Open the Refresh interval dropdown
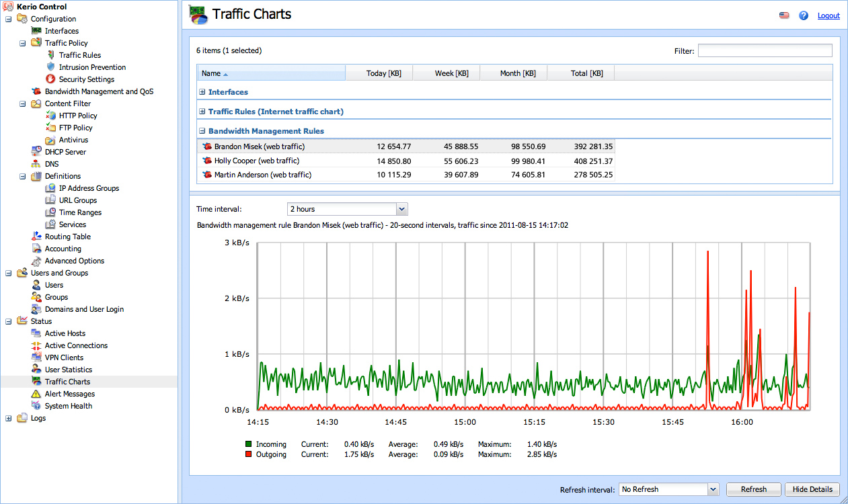 tap(714, 489)
